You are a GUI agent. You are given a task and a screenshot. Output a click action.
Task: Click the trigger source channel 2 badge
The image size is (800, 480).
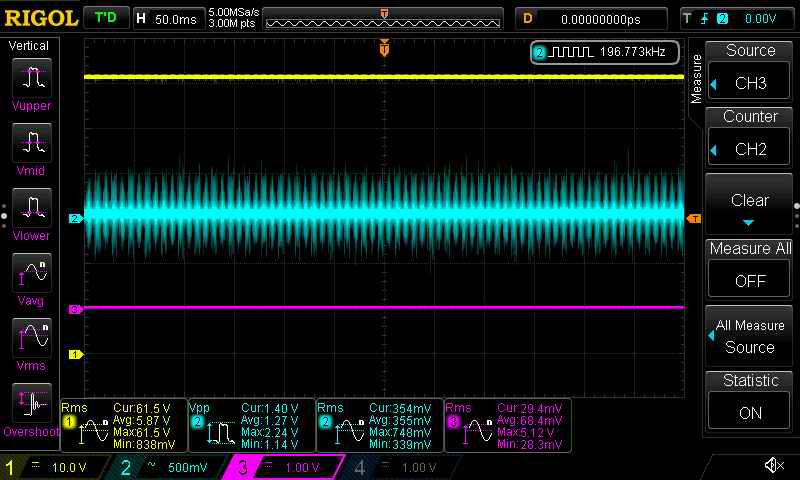tap(722, 19)
